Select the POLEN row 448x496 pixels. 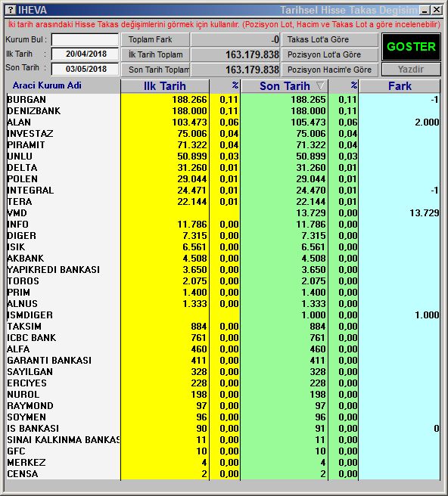pos(223,179)
